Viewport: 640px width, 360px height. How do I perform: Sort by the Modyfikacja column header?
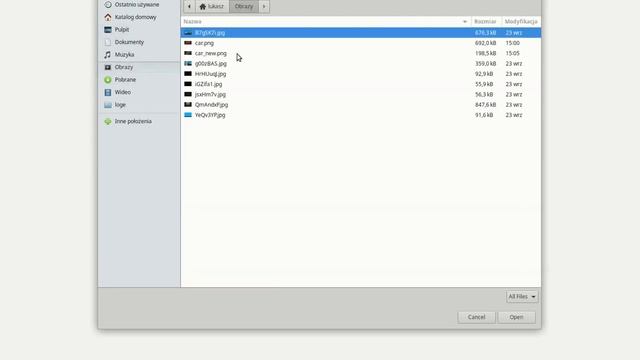click(x=521, y=21)
